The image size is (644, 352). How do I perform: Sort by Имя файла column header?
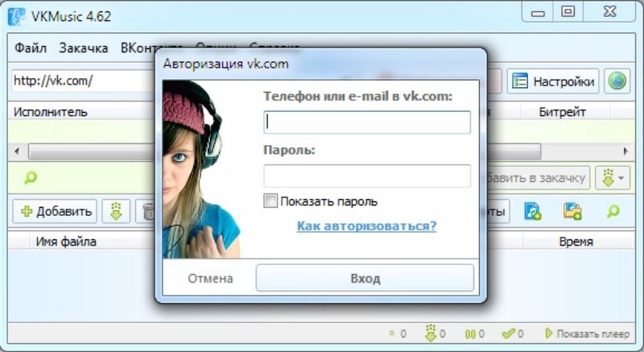pyautogui.click(x=66, y=242)
